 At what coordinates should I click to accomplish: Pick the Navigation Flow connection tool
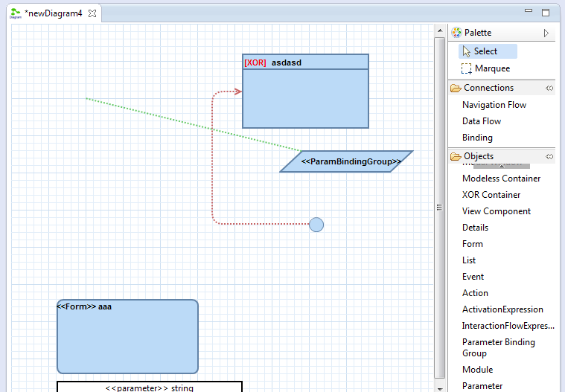pos(494,105)
